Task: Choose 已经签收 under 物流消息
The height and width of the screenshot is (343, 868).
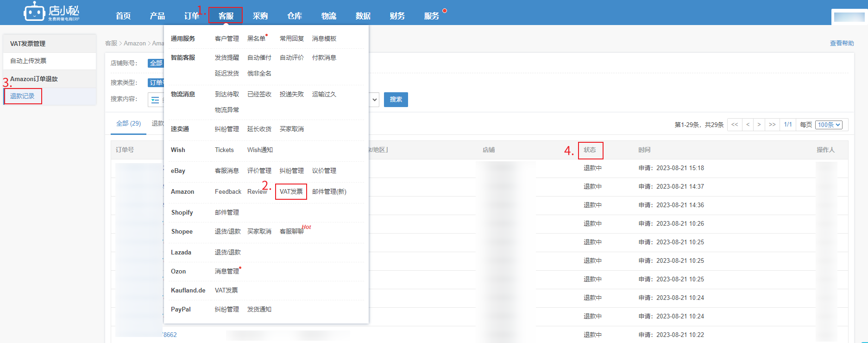Action: [259, 94]
